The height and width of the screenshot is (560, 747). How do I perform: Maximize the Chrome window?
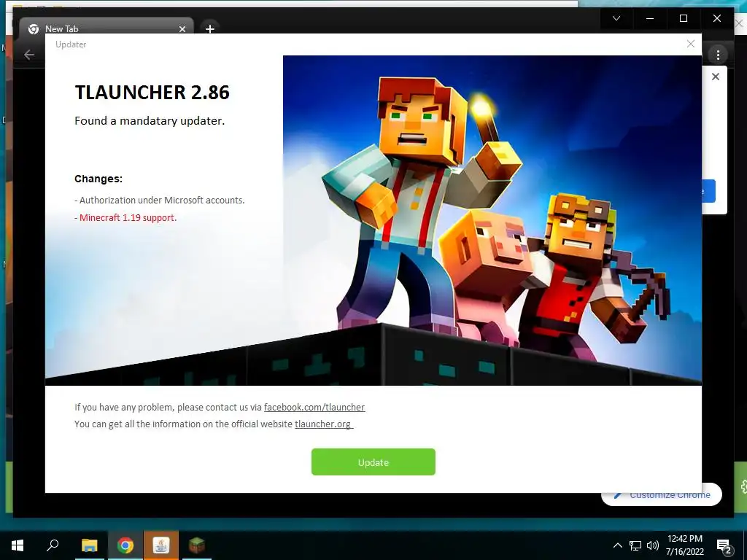coord(683,18)
